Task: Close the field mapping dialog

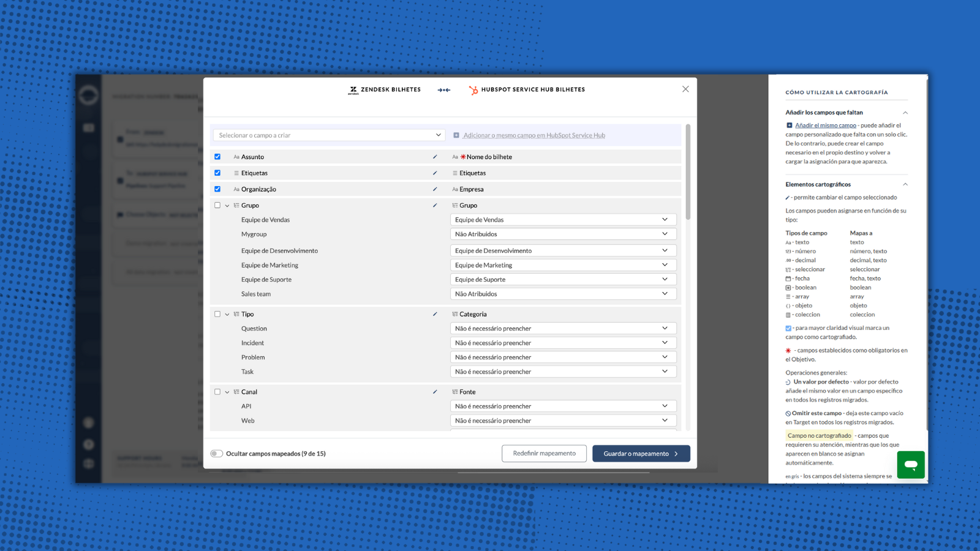Action: pos(685,89)
